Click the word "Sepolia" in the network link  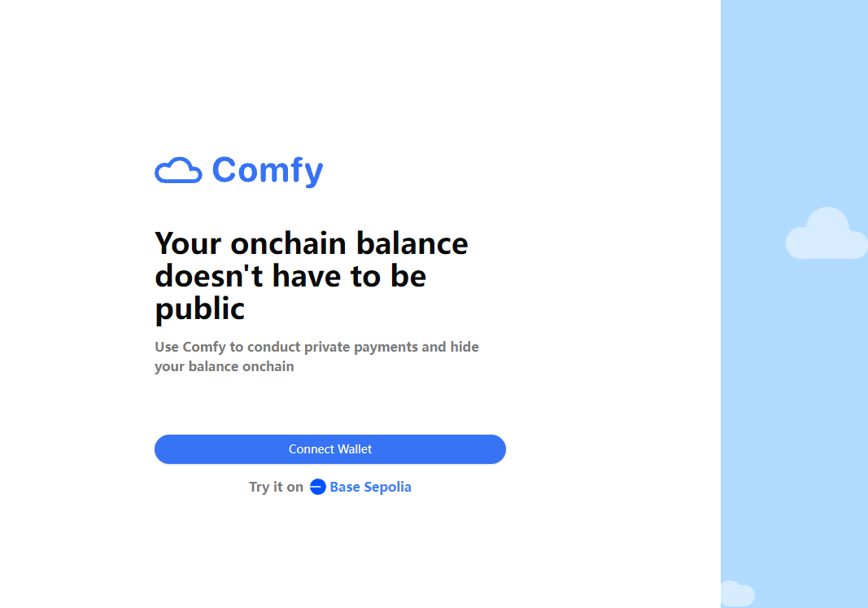pyautogui.click(x=387, y=487)
